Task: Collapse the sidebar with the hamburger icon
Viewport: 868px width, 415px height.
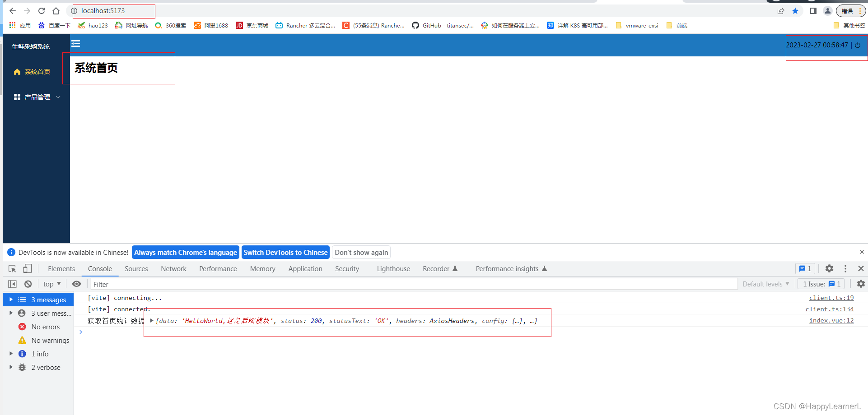Action: [x=76, y=43]
